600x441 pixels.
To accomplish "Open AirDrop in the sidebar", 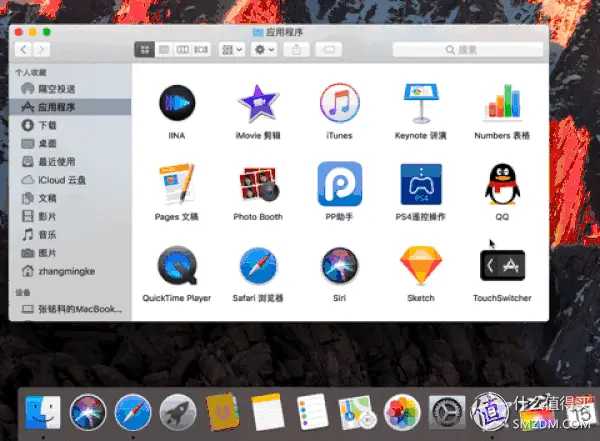I will (x=70, y=89).
